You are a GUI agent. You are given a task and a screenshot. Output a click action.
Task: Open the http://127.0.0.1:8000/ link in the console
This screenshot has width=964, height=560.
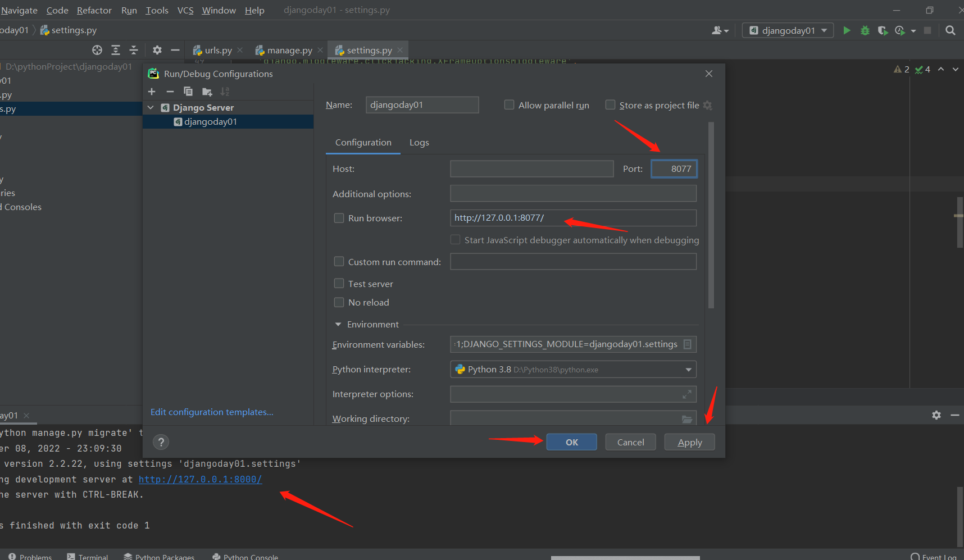pos(201,480)
